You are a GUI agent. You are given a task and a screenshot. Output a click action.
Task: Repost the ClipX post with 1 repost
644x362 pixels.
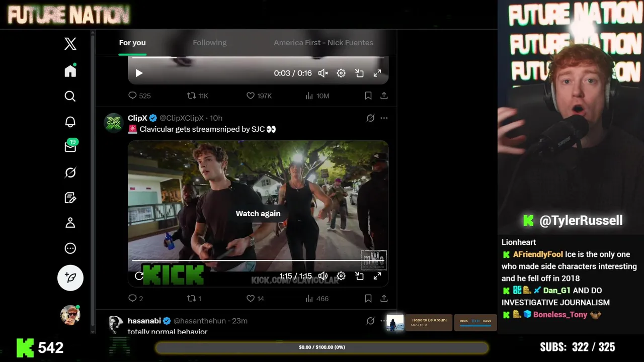194,299
